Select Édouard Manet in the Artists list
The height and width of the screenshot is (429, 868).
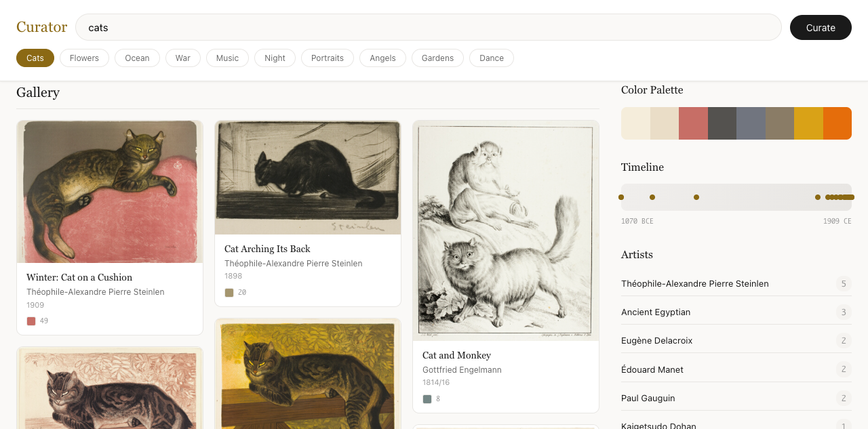[736, 370]
